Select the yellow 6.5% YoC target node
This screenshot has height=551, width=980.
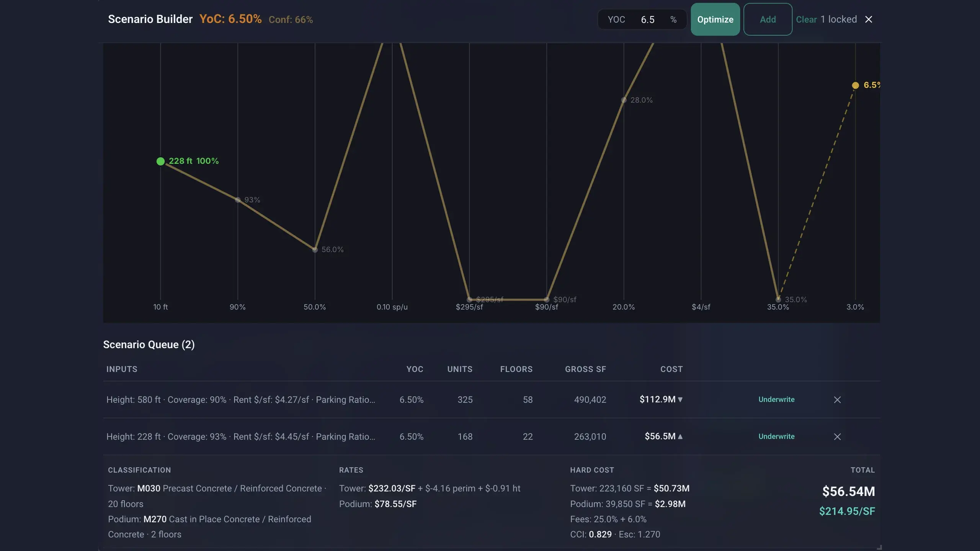(x=855, y=85)
